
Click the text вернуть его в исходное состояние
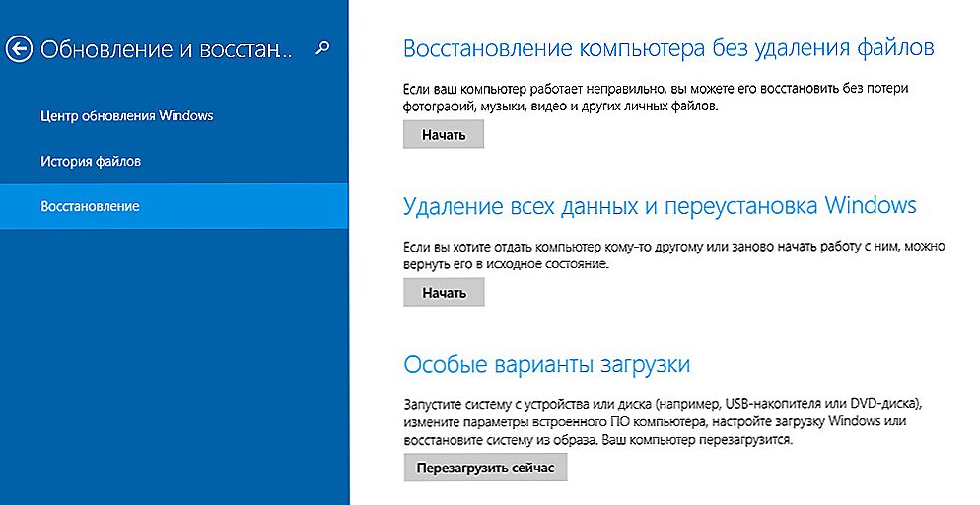(507, 265)
